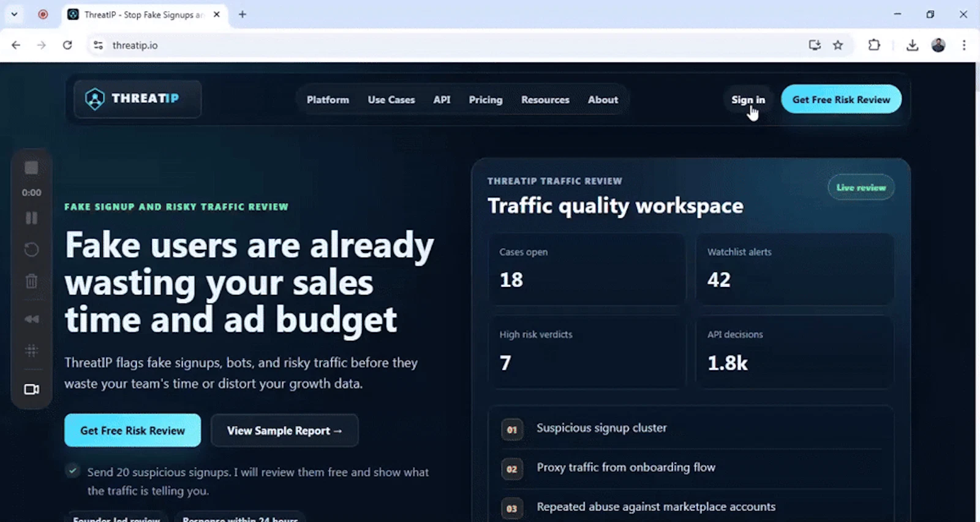Open site information icon in address bar
The width and height of the screenshot is (980, 522).
pyautogui.click(x=98, y=45)
